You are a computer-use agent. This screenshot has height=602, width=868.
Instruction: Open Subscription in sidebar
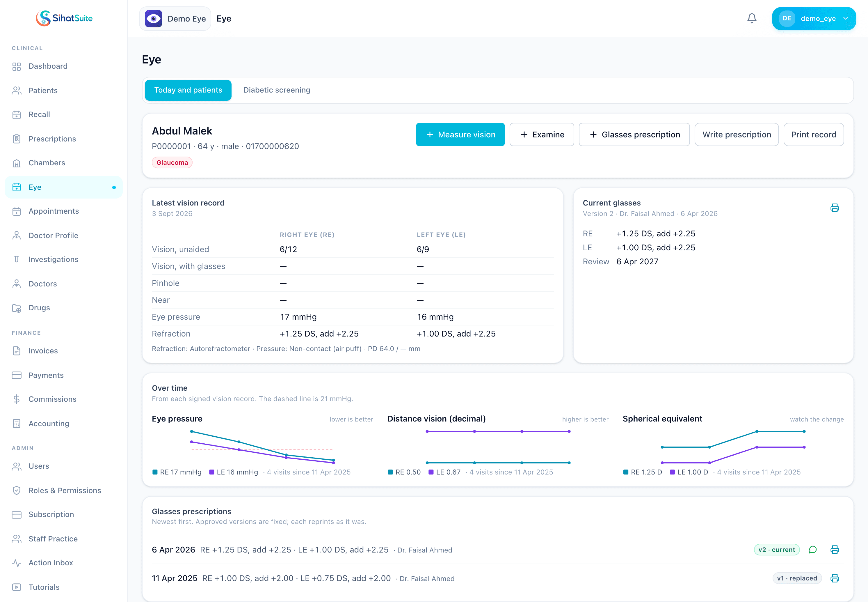coord(64,514)
